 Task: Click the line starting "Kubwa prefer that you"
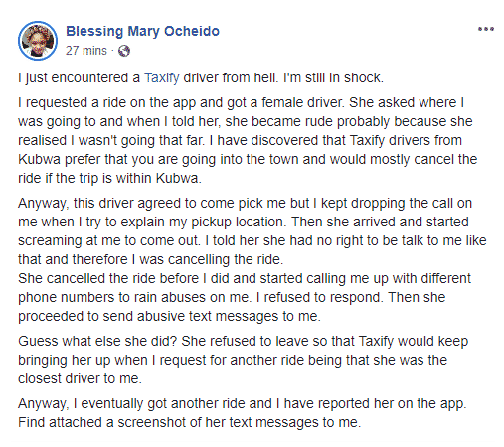click(248, 159)
